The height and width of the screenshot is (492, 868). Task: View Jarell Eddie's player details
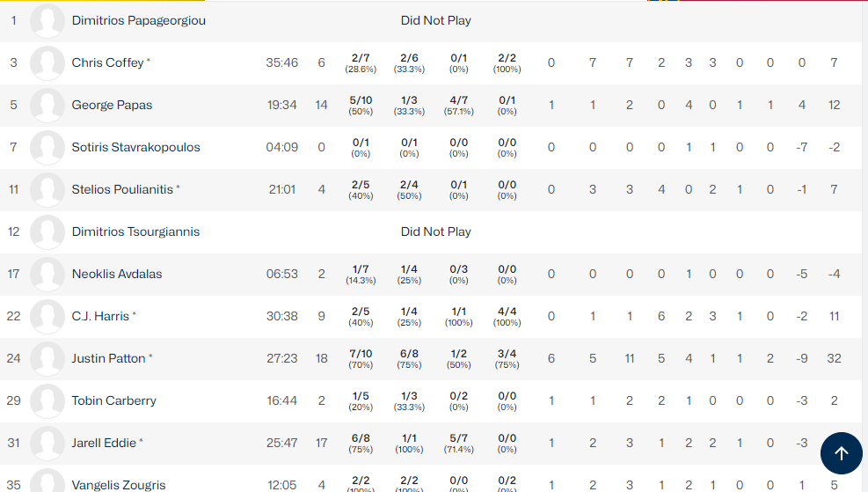point(104,443)
